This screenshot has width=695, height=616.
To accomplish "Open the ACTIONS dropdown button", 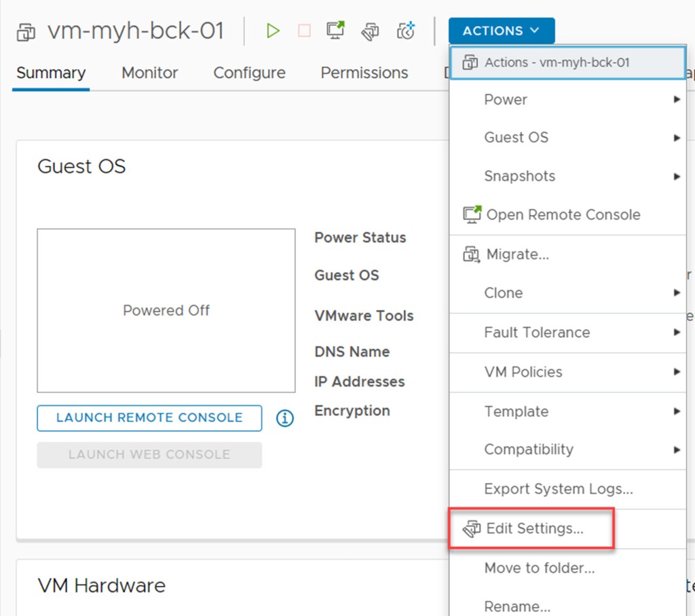I will pos(501,31).
